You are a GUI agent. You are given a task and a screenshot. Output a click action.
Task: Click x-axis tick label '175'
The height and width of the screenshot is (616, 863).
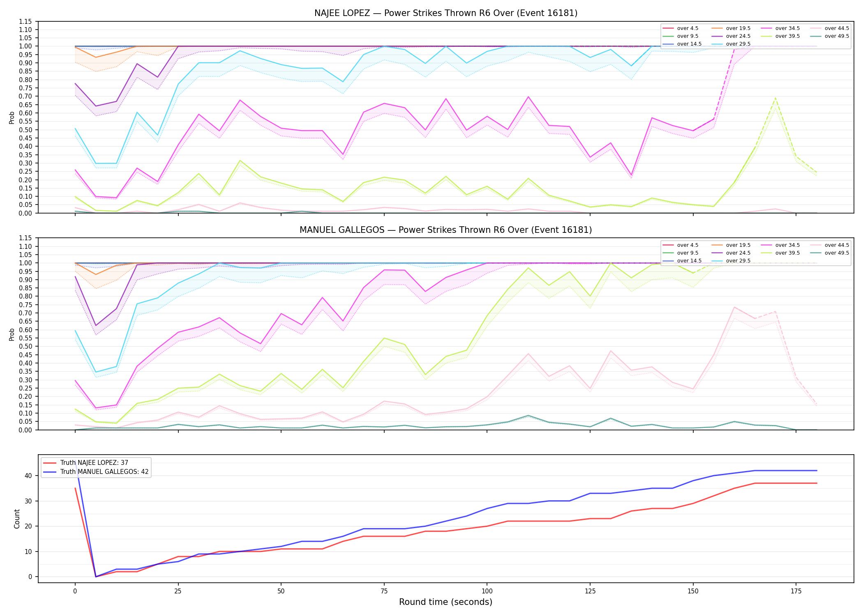(x=796, y=591)
